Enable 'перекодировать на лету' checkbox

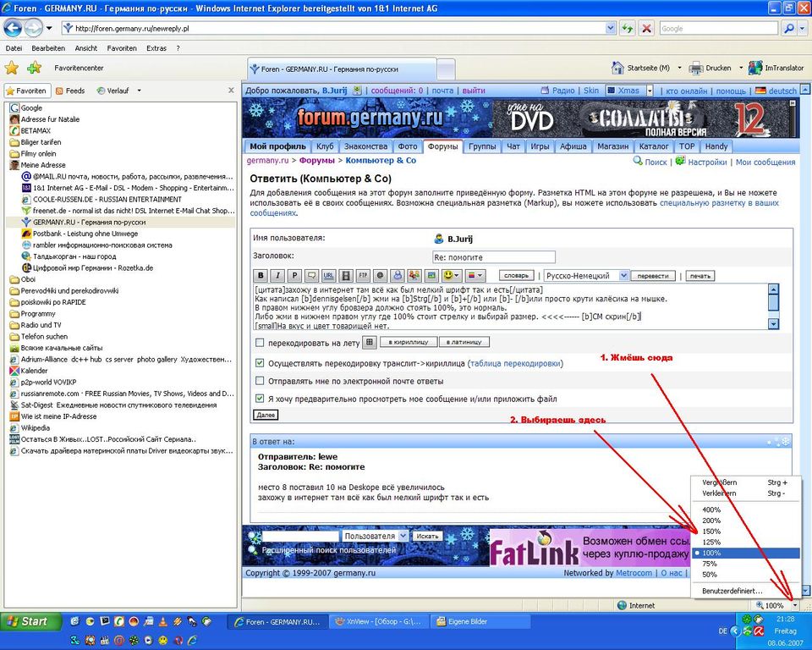tap(260, 343)
